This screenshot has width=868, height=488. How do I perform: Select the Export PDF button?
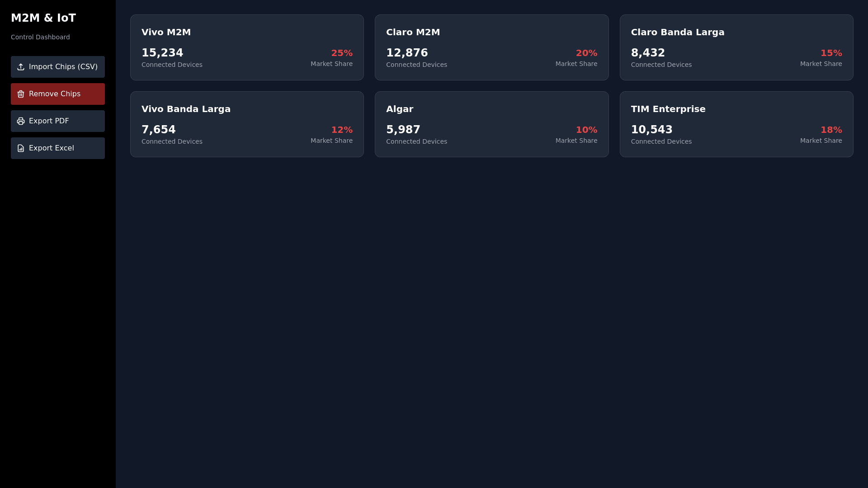[x=58, y=121]
